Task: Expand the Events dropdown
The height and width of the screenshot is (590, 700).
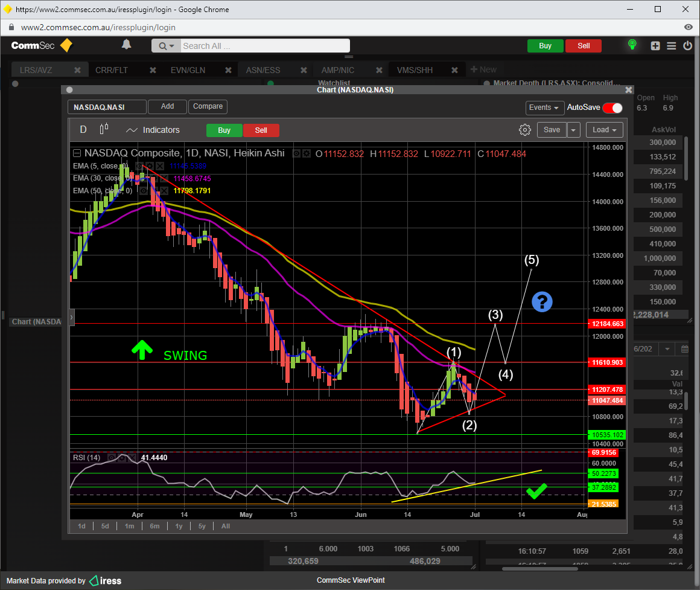Action: pos(543,107)
